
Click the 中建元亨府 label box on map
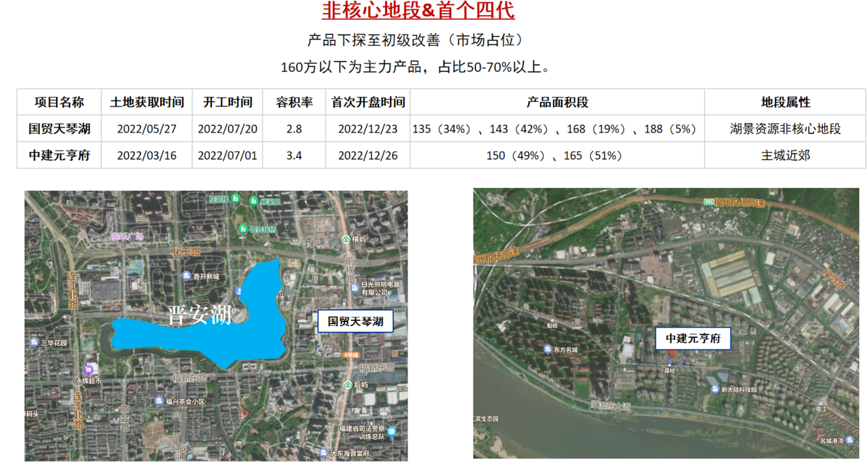[693, 339]
